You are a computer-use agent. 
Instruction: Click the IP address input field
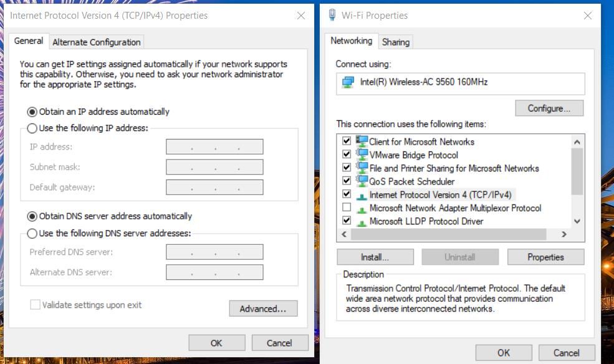pos(214,146)
